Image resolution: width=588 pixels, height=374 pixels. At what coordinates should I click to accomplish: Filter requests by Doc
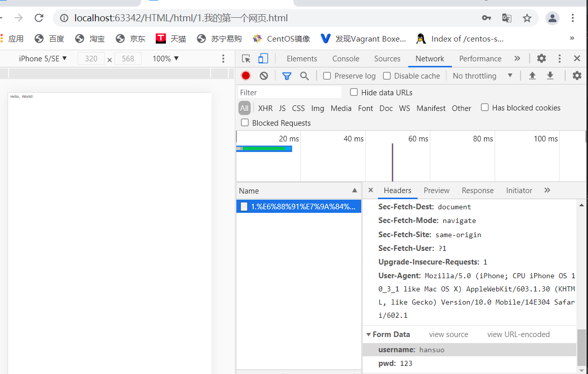tap(386, 108)
